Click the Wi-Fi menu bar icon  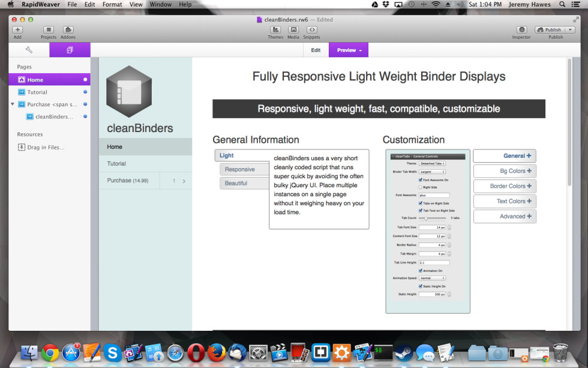tap(436, 4)
